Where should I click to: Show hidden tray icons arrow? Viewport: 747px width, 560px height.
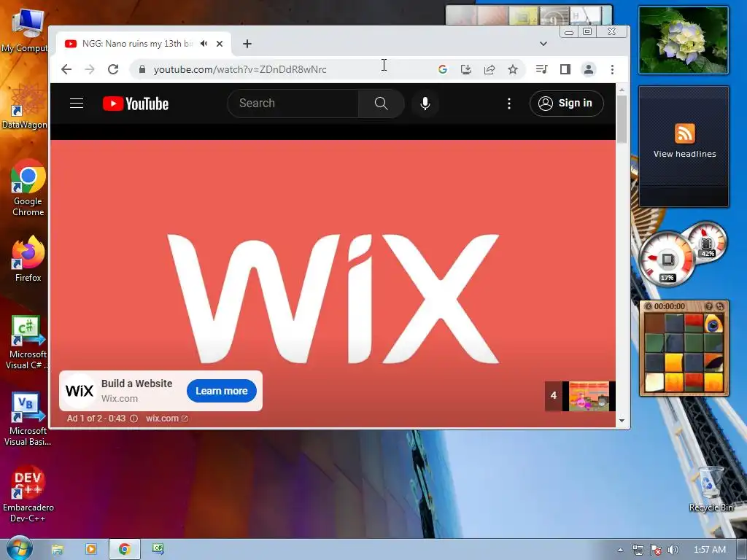620,550
